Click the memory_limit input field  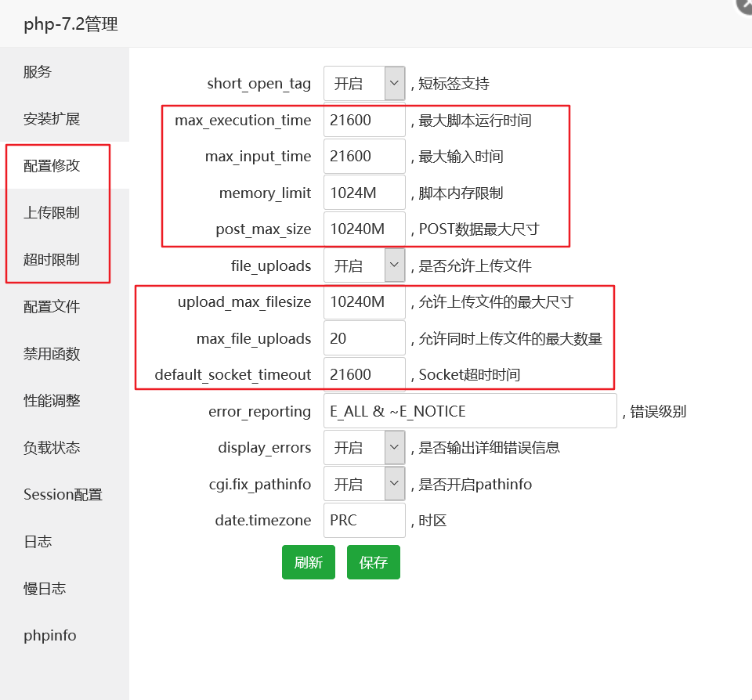[364, 193]
